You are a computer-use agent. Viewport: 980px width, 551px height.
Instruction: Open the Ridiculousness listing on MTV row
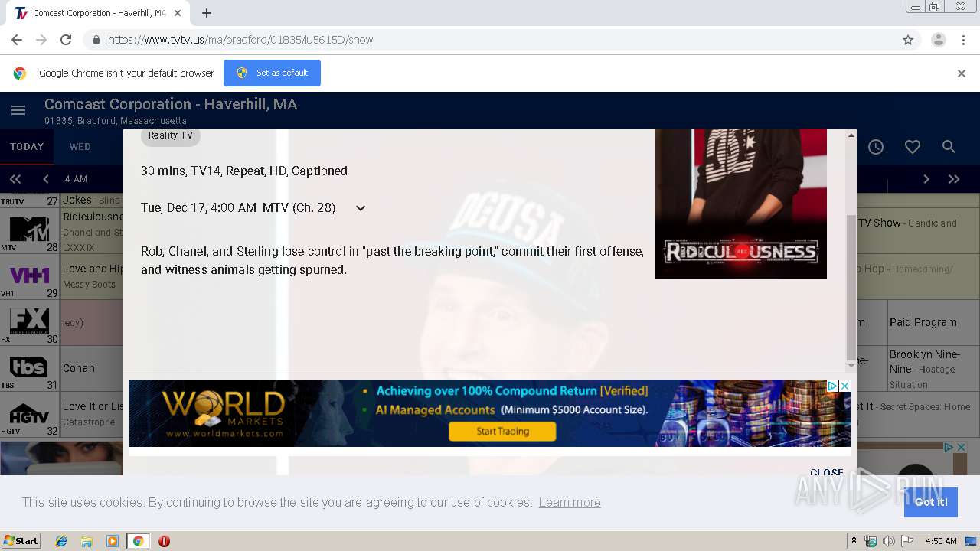93,230
